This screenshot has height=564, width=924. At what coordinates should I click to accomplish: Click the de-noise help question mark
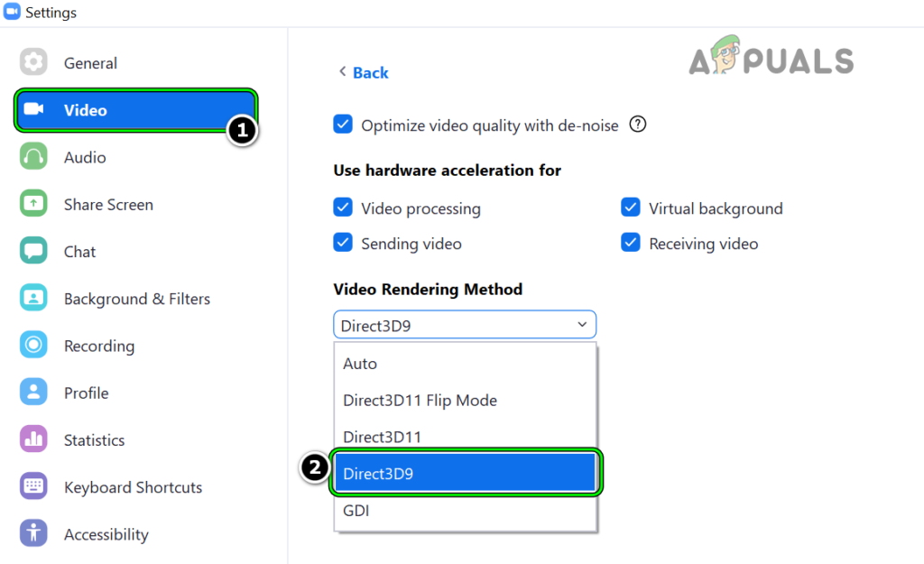click(637, 124)
